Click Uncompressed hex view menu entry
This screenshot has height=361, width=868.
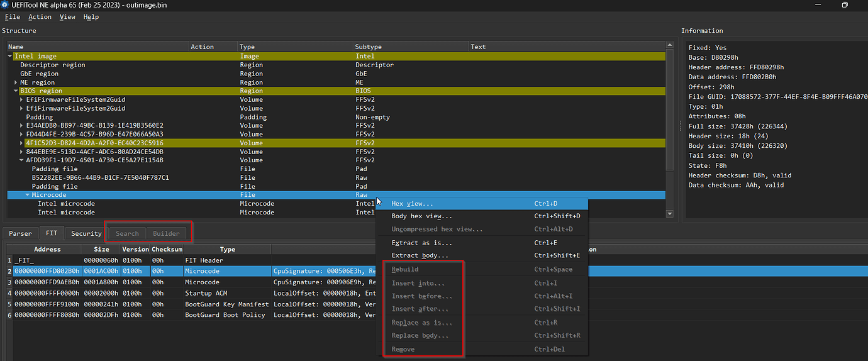(482, 229)
